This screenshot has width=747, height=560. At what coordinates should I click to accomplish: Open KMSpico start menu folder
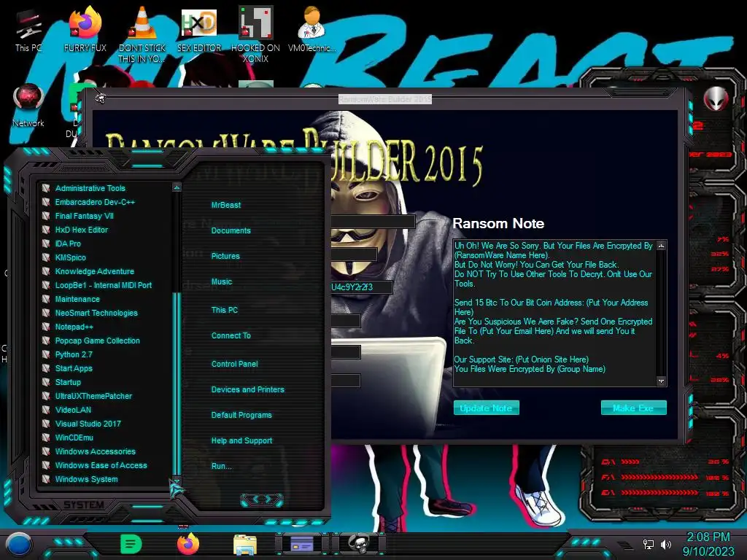tap(71, 257)
